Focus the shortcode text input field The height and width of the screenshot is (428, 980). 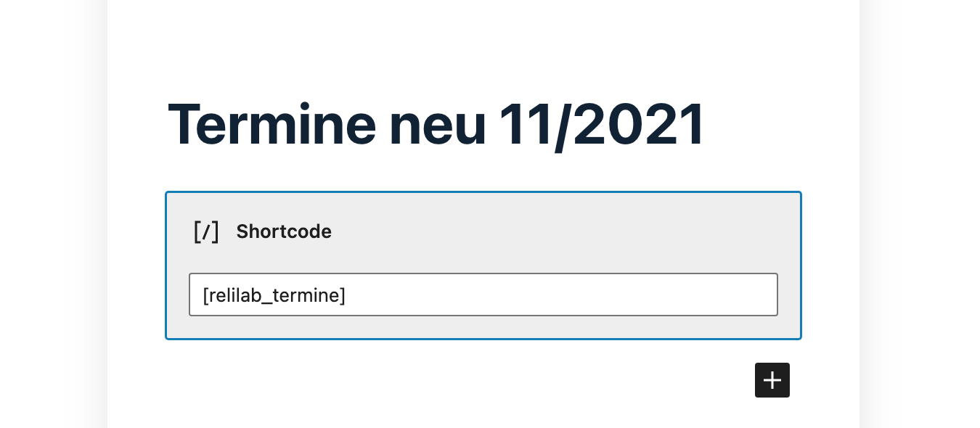pyautogui.click(x=483, y=295)
